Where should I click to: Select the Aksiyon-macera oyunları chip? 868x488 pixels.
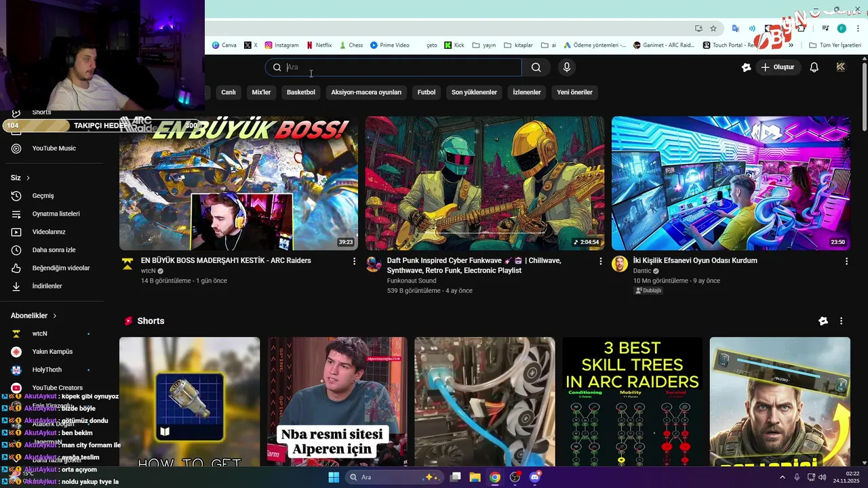[x=366, y=92]
